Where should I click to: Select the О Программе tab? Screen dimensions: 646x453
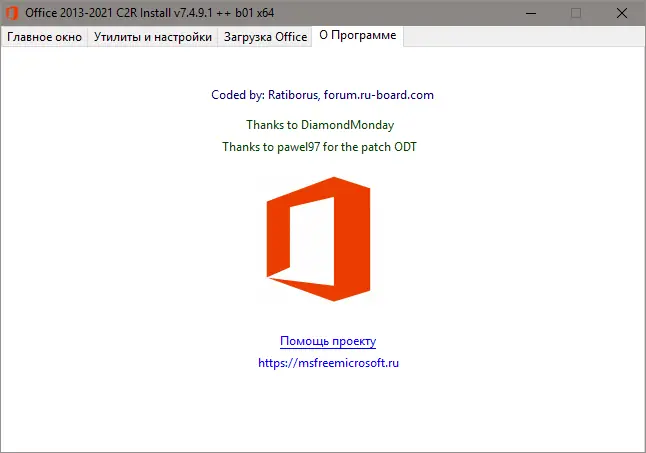click(x=357, y=36)
